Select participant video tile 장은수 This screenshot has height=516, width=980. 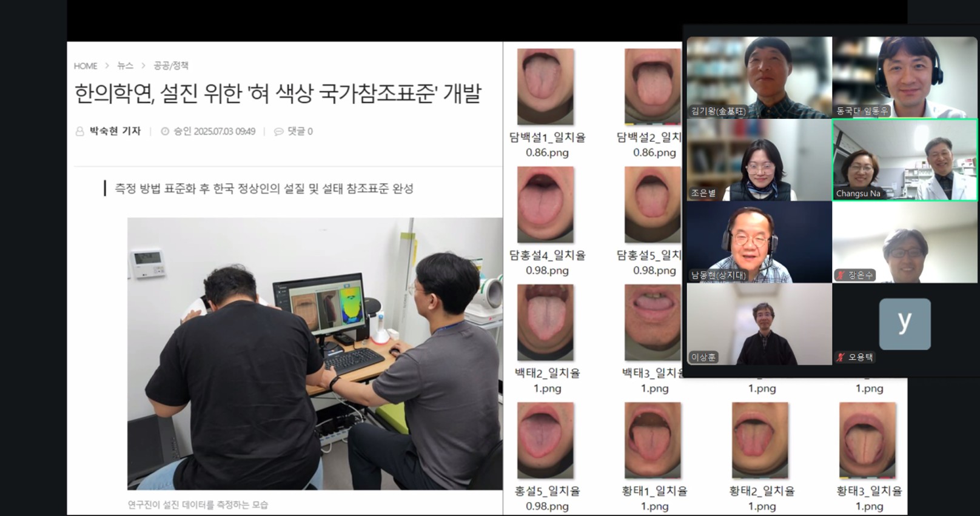(905, 242)
